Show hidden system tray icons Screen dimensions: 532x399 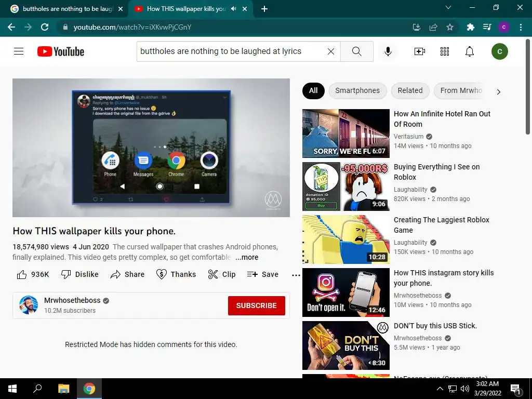click(440, 389)
